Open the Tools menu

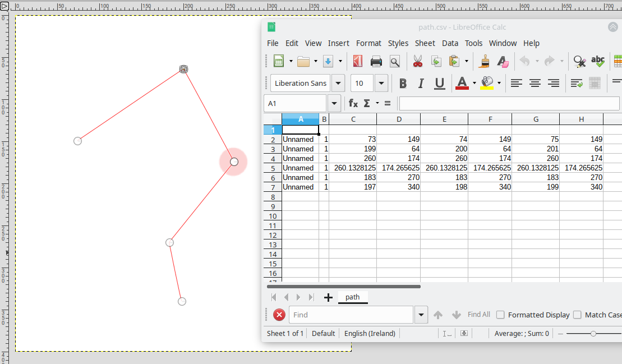(x=473, y=43)
